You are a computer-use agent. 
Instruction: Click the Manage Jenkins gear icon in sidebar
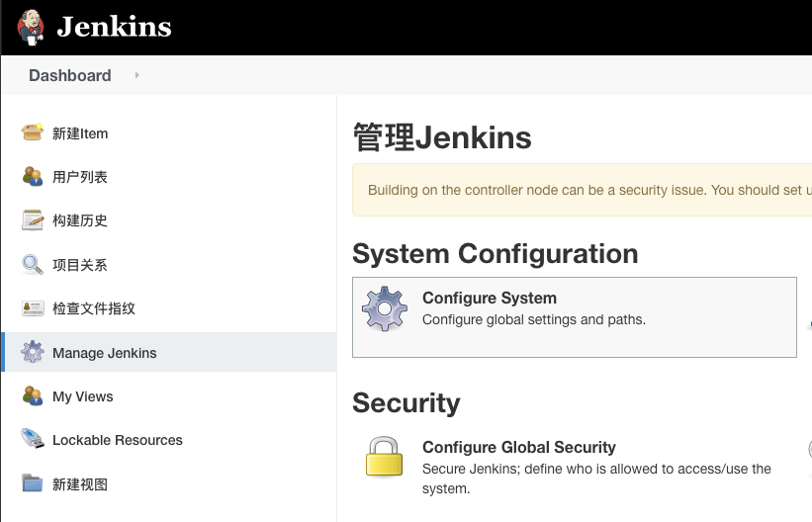[x=32, y=352]
